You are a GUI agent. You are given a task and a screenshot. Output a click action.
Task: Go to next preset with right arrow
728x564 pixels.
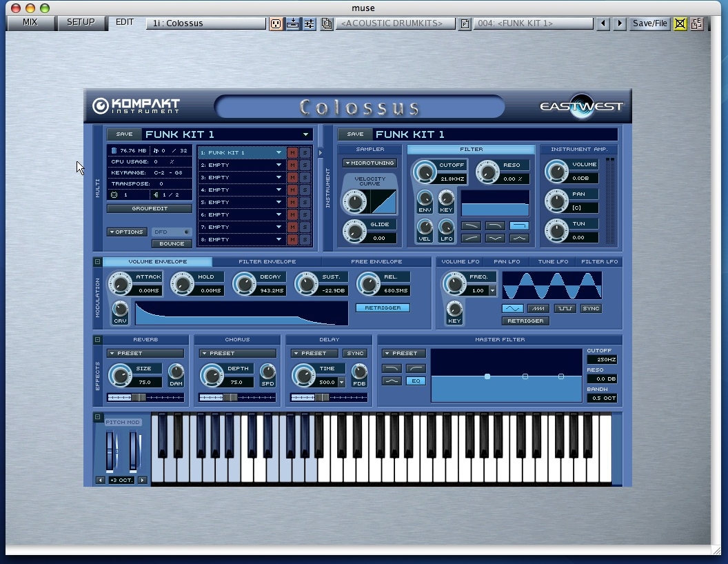(x=619, y=23)
